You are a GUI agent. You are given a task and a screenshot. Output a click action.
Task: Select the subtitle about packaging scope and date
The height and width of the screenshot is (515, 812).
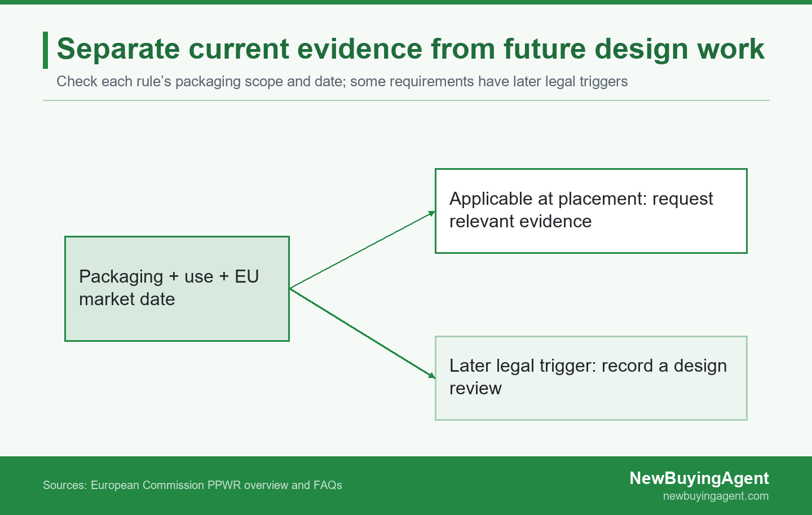click(x=342, y=81)
